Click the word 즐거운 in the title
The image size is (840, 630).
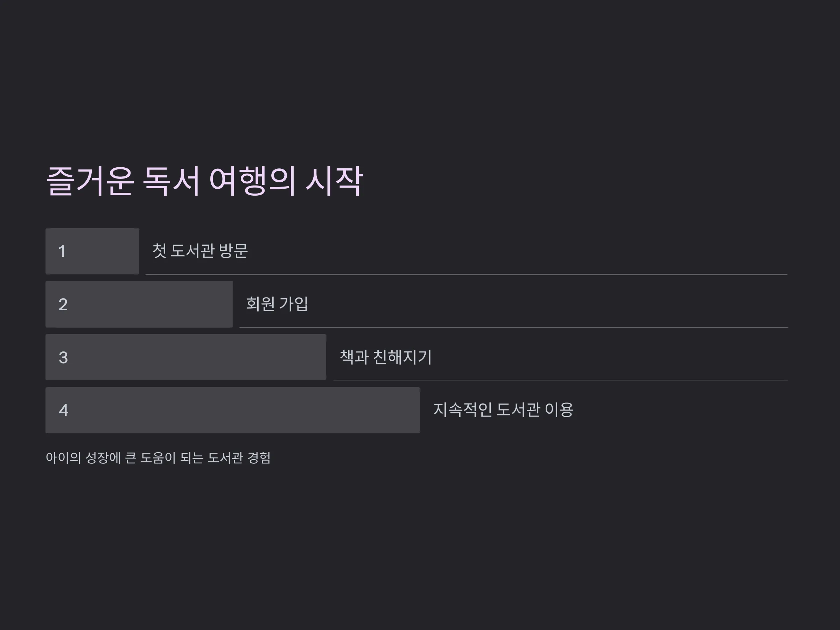click(90, 182)
